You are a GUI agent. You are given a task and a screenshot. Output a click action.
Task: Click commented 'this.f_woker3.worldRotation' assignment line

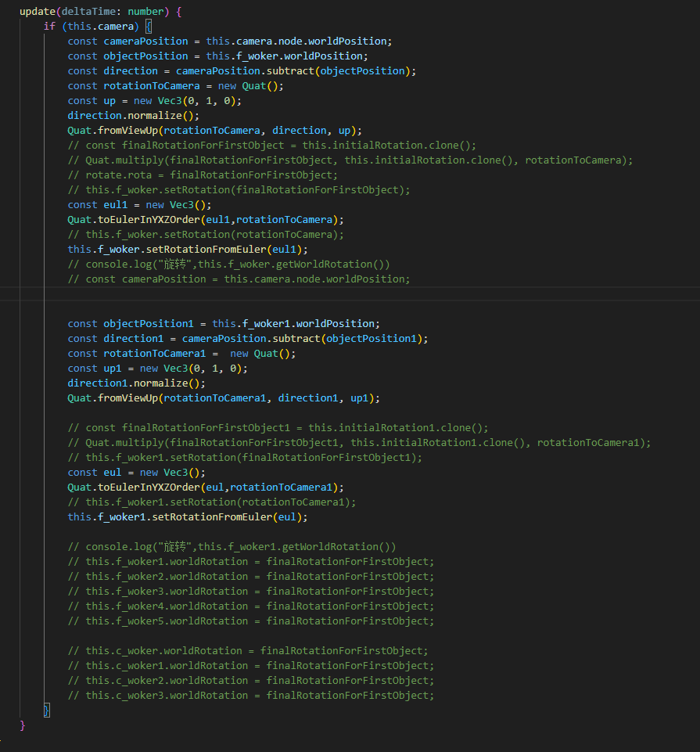coord(251,592)
